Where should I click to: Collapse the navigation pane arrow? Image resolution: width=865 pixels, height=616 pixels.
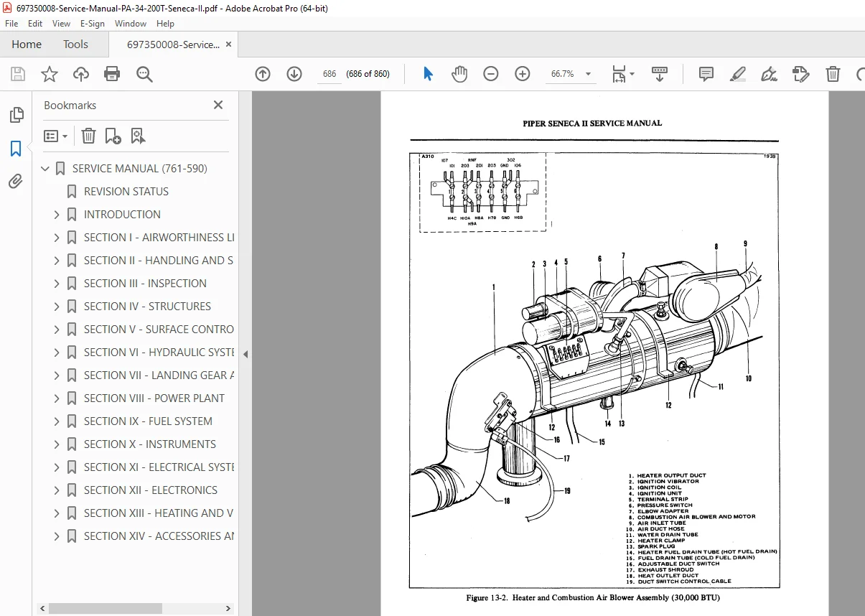(x=246, y=354)
